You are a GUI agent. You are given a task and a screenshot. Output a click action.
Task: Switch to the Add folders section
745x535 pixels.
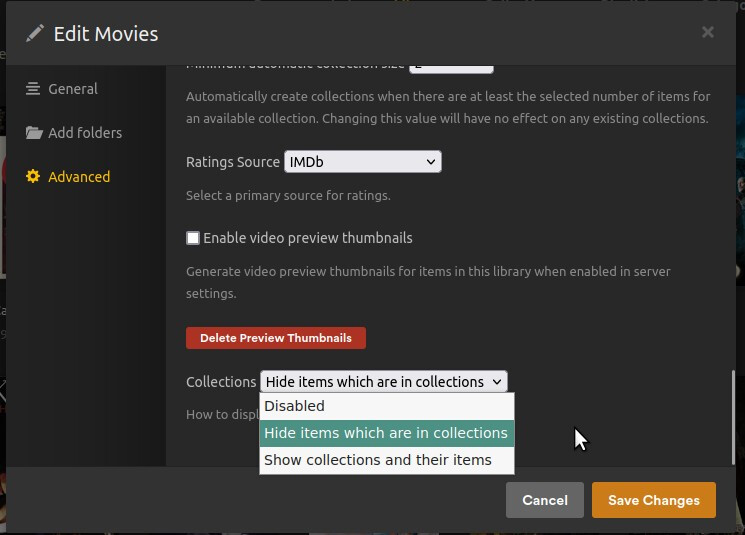click(85, 133)
